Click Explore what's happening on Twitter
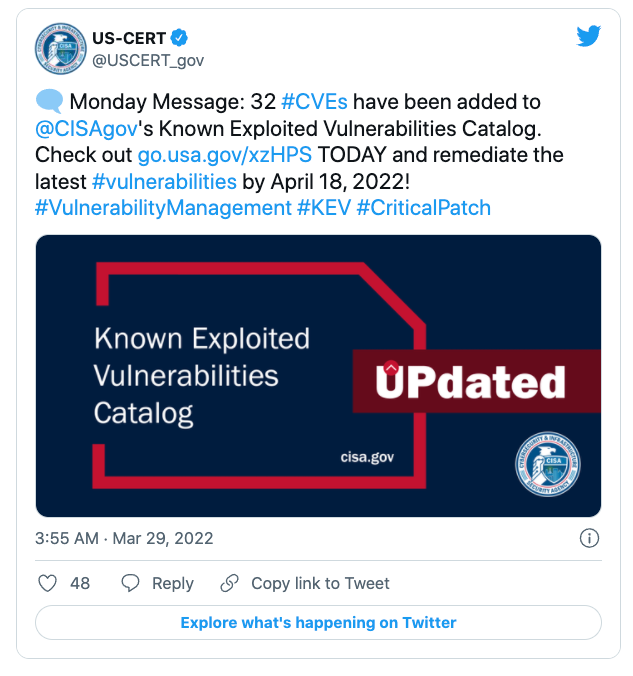The image size is (633, 676). pyautogui.click(x=318, y=622)
